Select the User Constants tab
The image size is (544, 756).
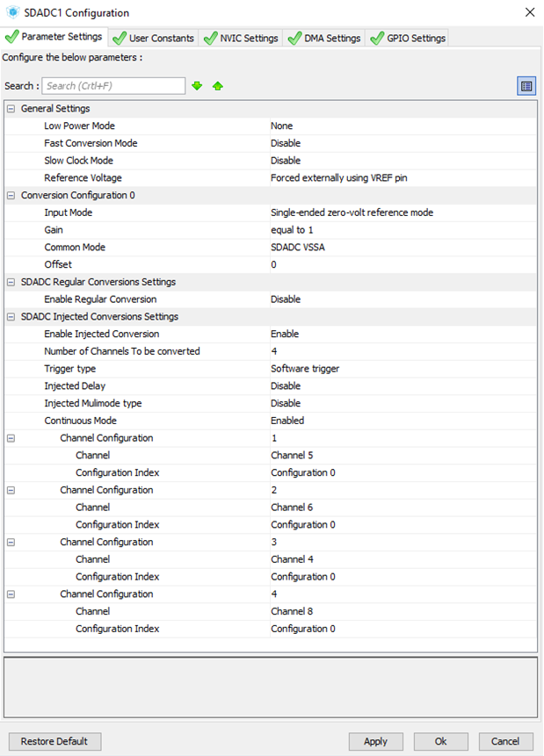(153, 38)
